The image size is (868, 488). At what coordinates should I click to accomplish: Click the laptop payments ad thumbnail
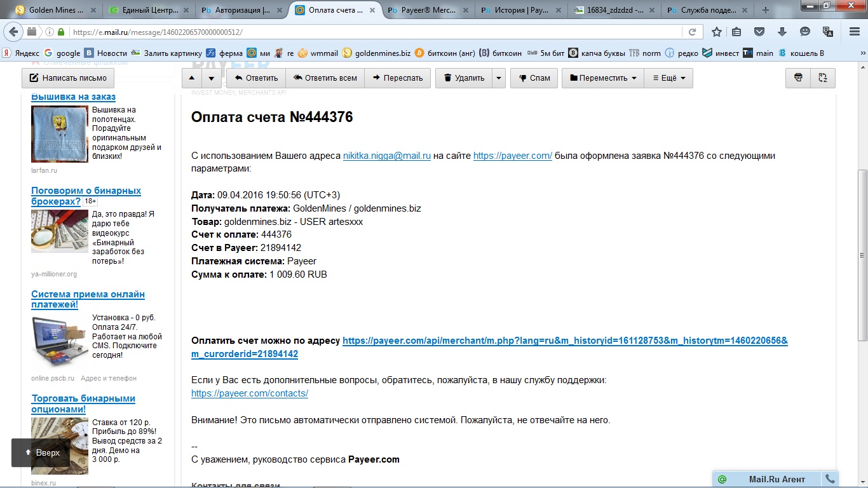(60, 341)
